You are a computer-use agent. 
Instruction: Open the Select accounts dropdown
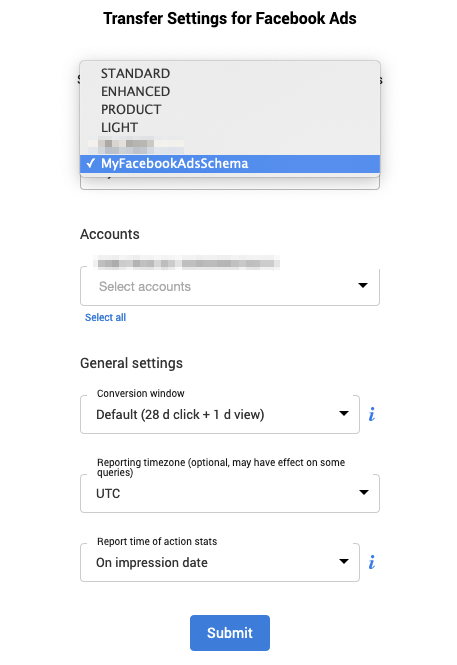pos(230,286)
